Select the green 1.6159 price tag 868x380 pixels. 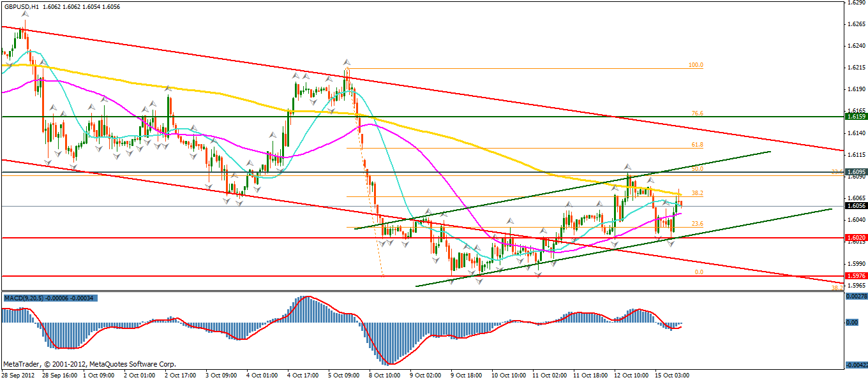(855, 117)
